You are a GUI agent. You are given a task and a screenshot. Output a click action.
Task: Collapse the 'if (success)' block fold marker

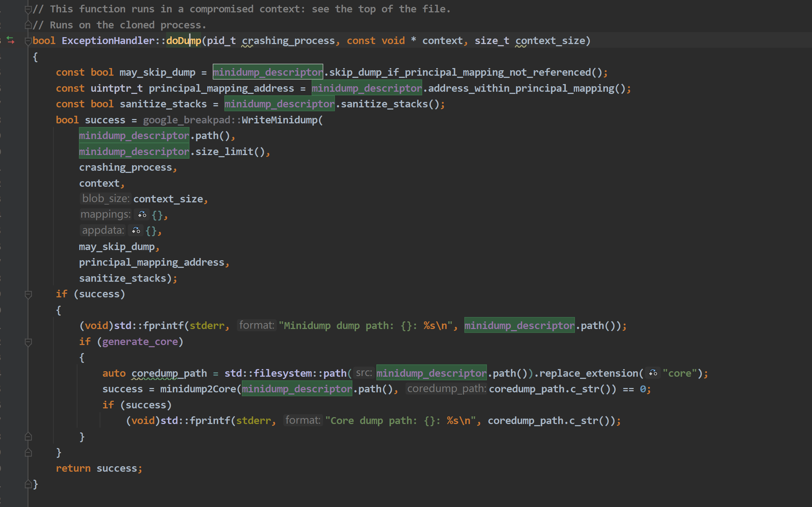[28, 294]
